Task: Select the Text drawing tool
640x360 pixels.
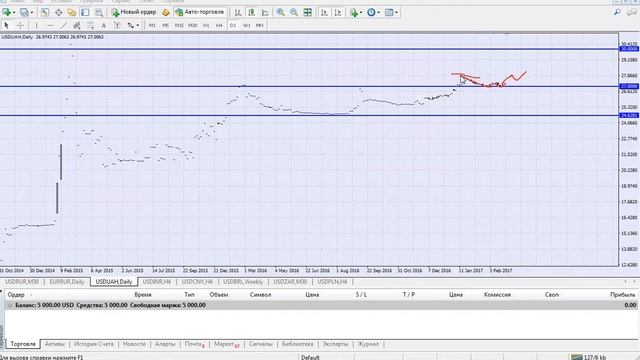Action: 104,25
